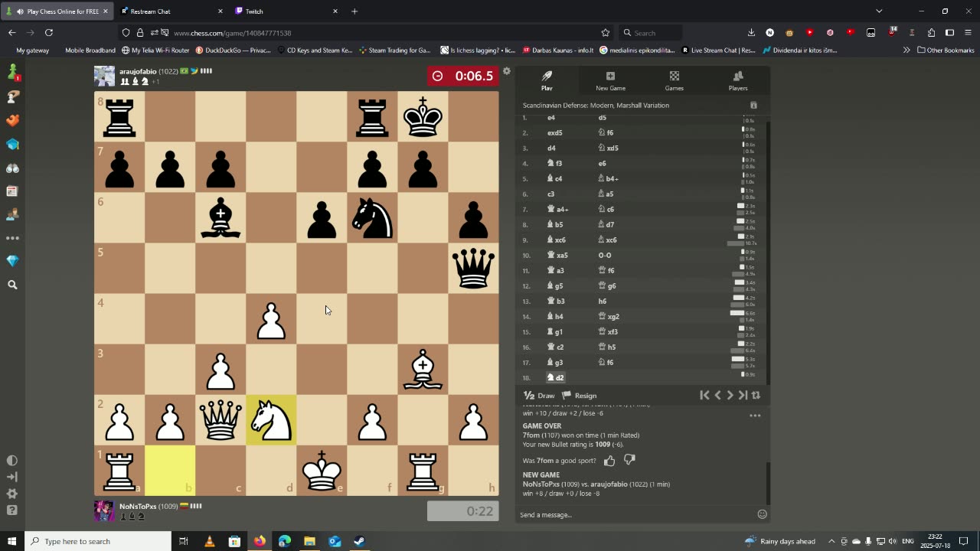This screenshot has width=980, height=551.
Task: Open Firefox downloads icon
Action: 751,33
